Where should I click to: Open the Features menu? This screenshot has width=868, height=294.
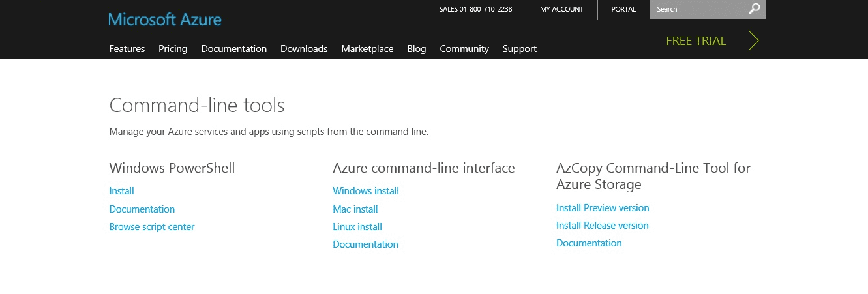click(127, 49)
